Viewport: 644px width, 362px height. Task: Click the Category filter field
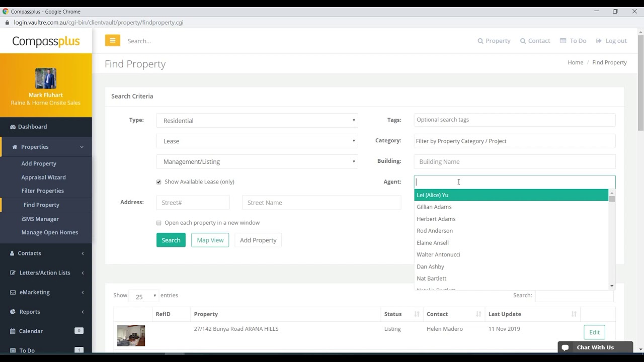[515, 141]
